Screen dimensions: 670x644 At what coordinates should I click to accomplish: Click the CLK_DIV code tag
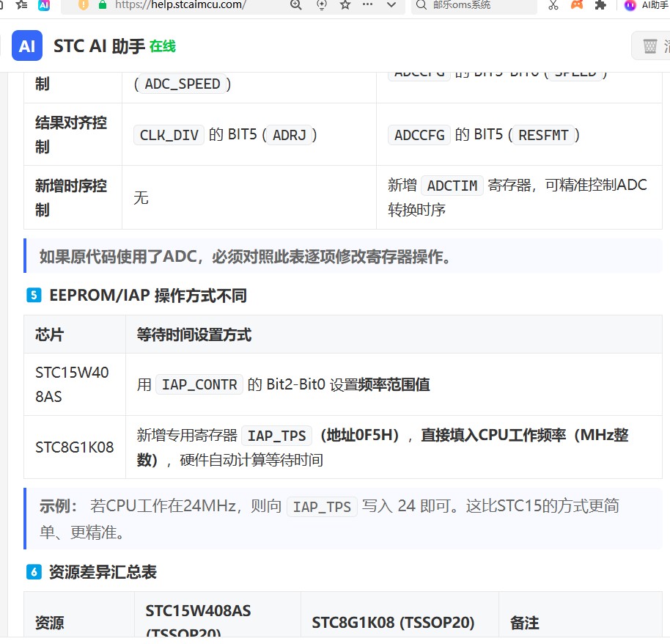169,135
